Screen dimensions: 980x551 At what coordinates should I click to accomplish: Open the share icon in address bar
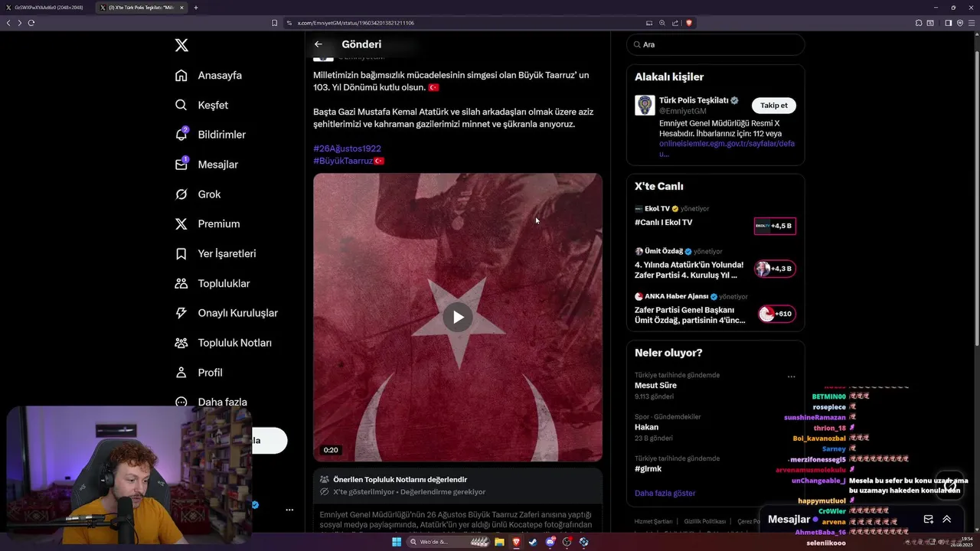click(675, 23)
